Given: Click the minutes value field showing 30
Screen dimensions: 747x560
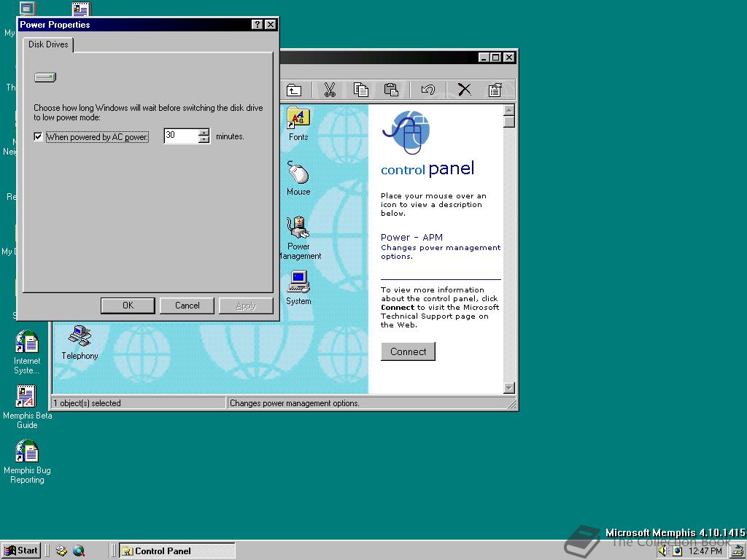Looking at the screenshot, I should click(x=181, y=136).
